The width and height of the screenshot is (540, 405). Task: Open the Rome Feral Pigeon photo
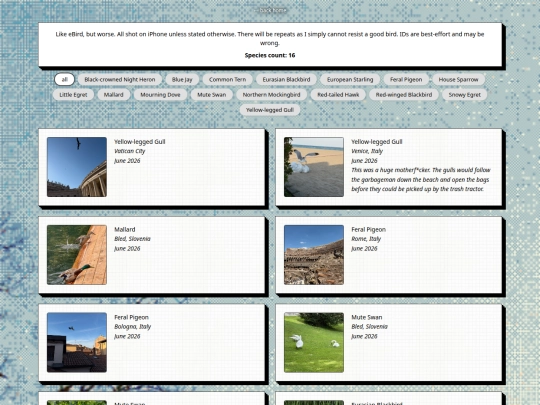point(314,255)
